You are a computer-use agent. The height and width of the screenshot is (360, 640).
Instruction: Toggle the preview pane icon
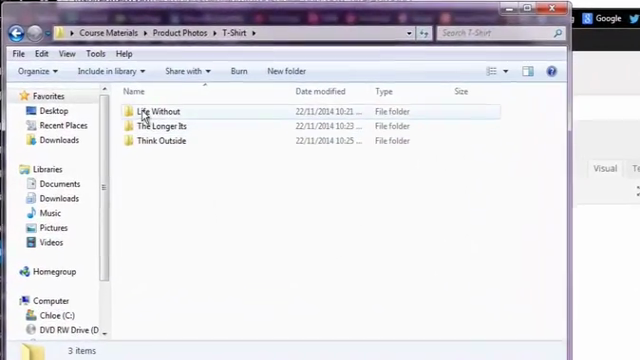click(x=528, y=71)
